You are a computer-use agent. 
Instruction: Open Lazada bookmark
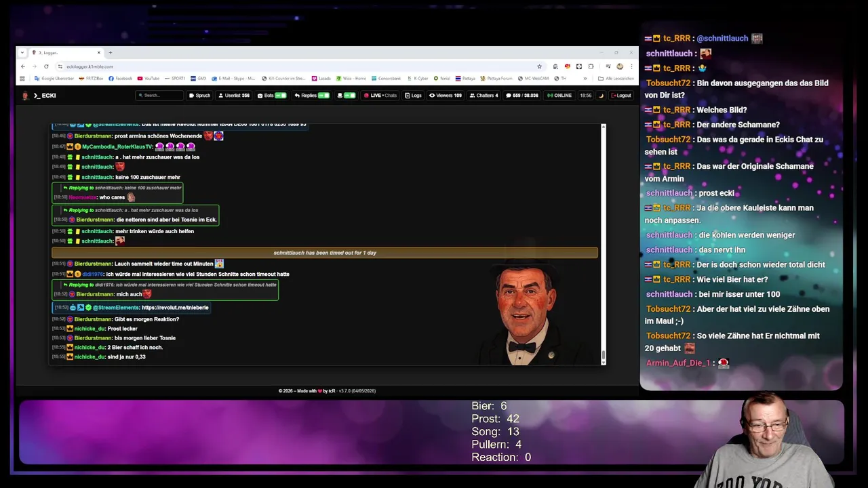tap(321, 79)
